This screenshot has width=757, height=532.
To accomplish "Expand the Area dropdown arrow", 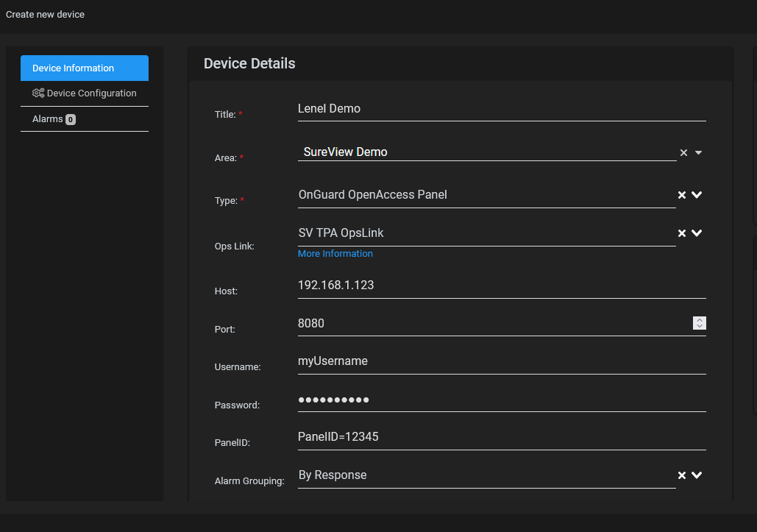I will pyautogui.click(x=698, y=152).
